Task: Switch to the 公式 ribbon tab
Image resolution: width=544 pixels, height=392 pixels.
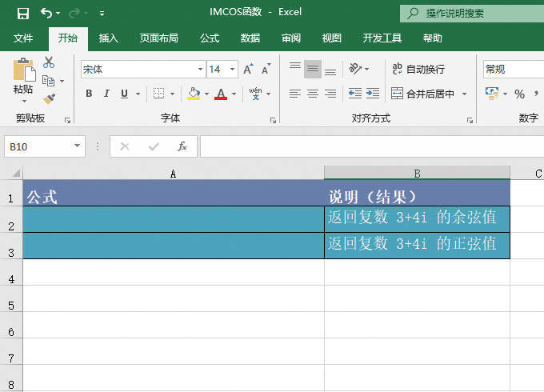Action: [210, 38]
